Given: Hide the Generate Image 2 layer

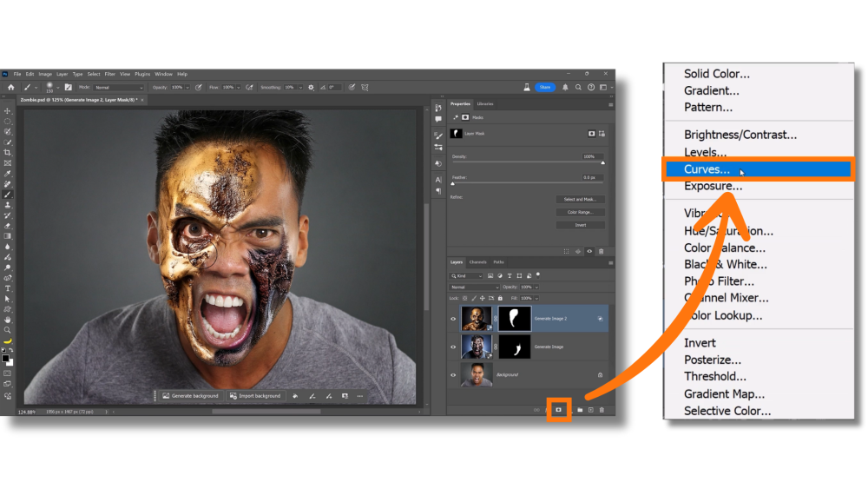Looking at the screenshot, I should (x=453, y=319).
